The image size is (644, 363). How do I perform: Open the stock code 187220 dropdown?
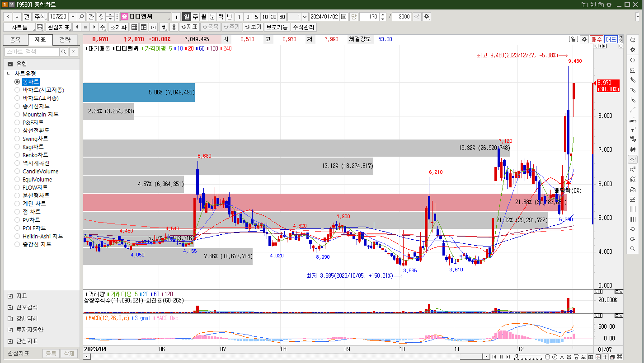pyautogui.click(x=73, y=16)
